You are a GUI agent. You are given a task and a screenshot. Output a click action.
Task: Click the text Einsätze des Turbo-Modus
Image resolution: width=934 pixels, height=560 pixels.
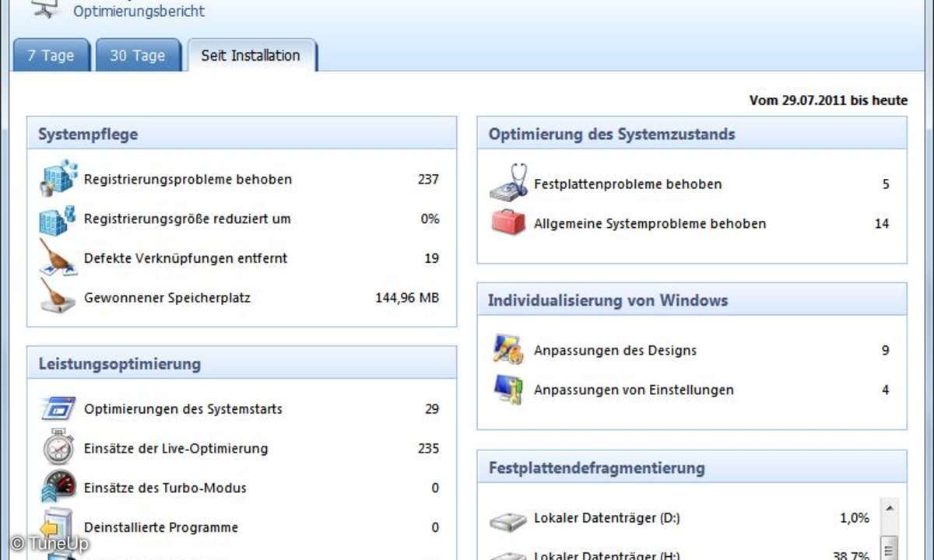165,488
